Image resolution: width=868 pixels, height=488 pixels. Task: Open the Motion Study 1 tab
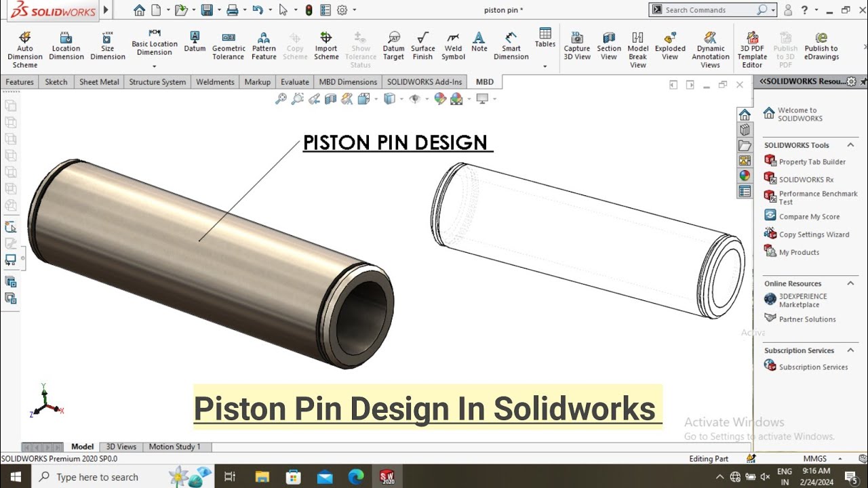point(175,447)
